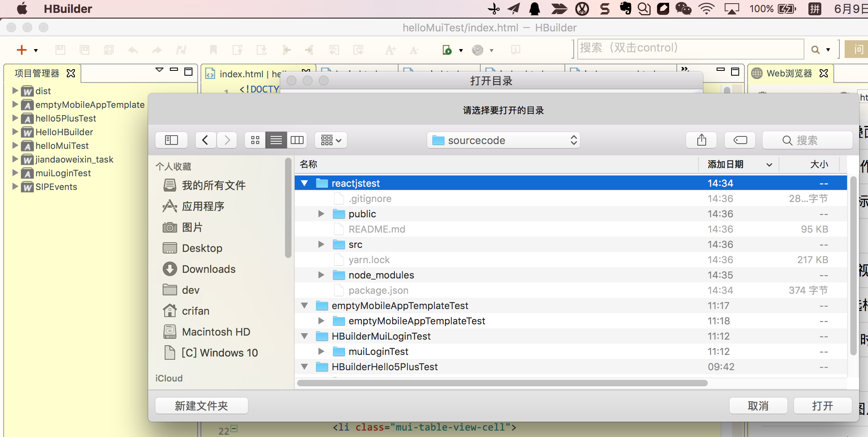Open the item grouping dropdown
868x437 pixels.
331,140
